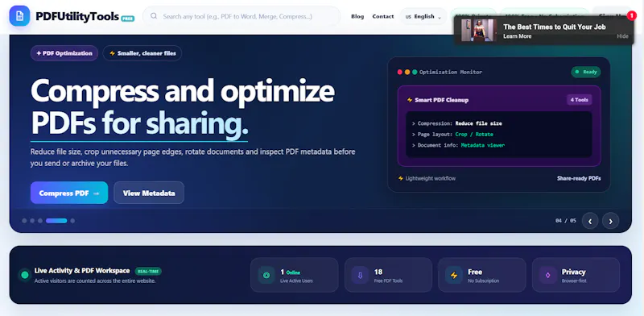Screen dimensions: 644x316
Task: Click the Smaller, cleaner files tag
Action: pyautogui.click(x=142, y=53)
